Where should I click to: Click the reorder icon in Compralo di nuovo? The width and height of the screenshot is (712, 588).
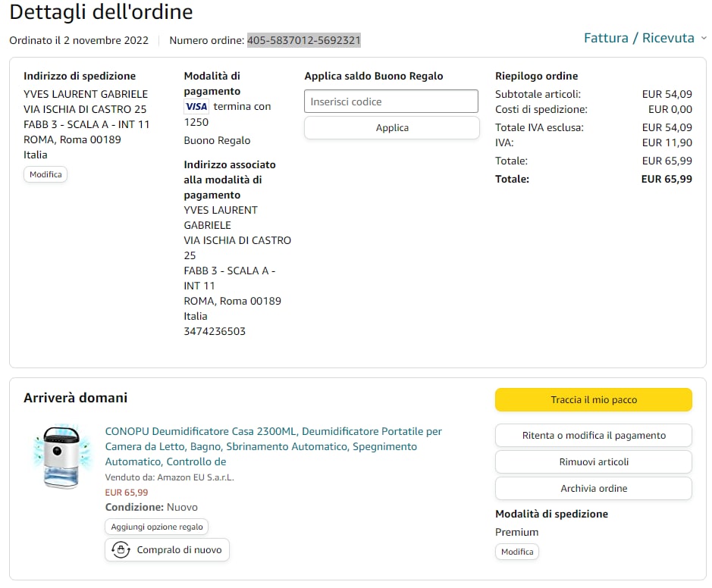point(120,549)
